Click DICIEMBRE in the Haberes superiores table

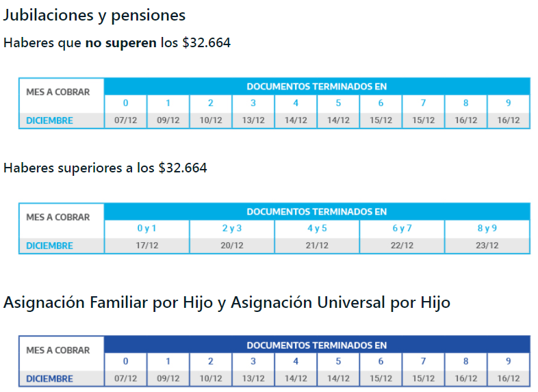point(49,246)
